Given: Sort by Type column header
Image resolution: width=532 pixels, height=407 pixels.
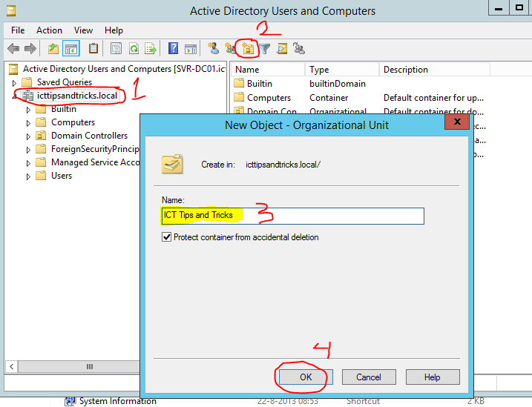Looking at the screenshot, I should [341, 70].
